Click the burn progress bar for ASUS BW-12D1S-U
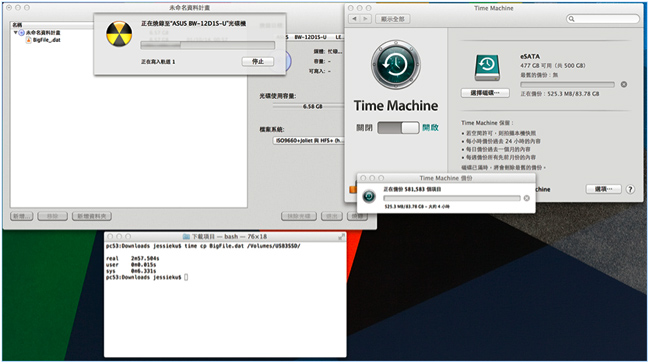This screenshot has height=364, width=650. (207, 45)
